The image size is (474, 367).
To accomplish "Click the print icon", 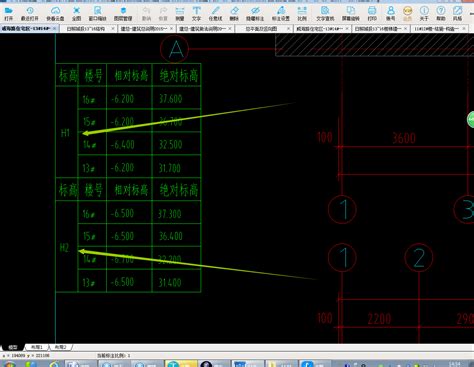I will [372, 13].
